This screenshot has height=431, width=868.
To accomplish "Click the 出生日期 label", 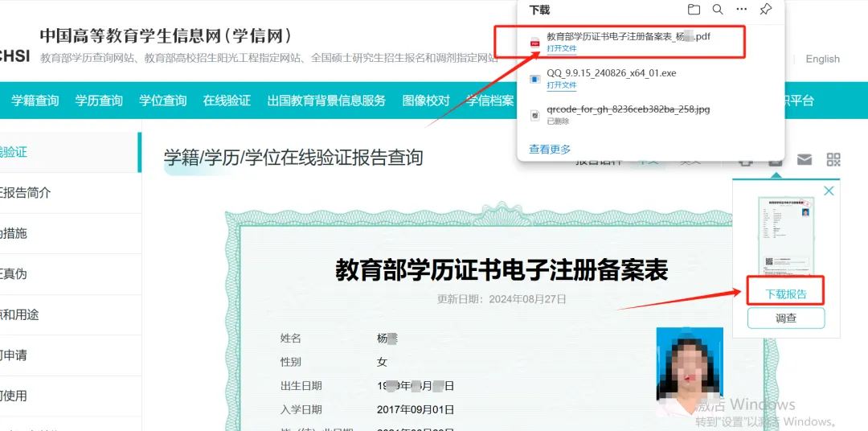I will tap(301, 386).
